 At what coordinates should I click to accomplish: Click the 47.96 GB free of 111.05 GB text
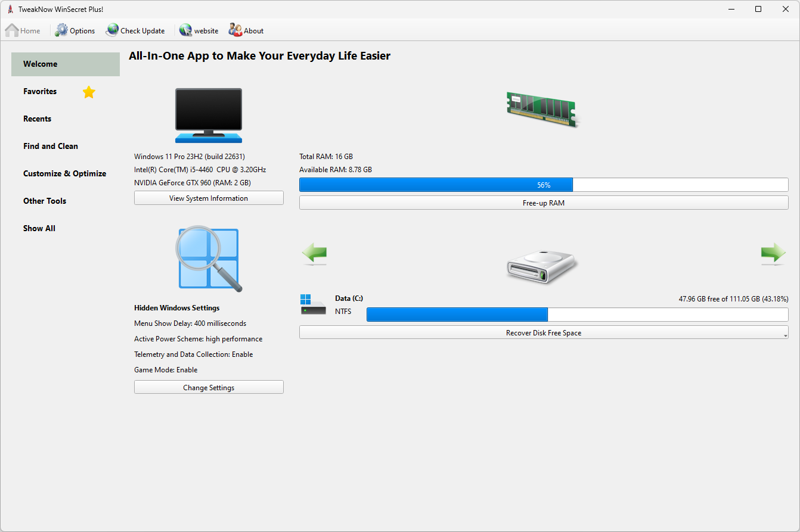[x=734, y=299]
